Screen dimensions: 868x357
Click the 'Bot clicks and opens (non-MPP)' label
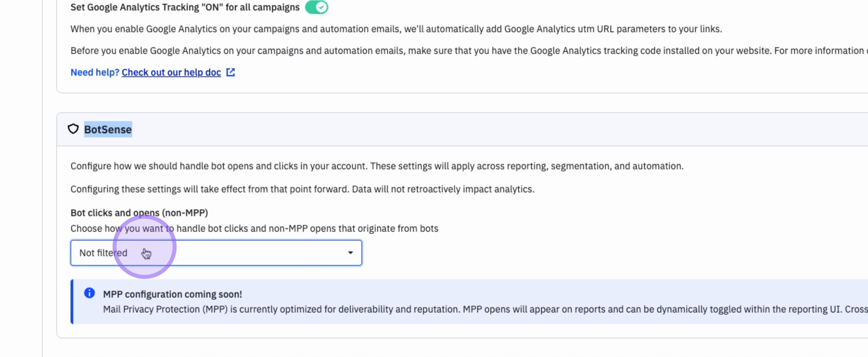coord(139,213)
